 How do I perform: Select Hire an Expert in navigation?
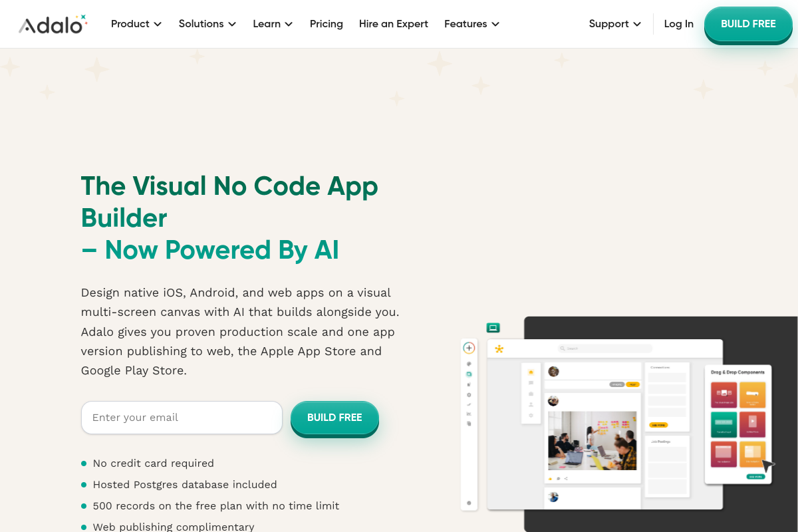click(x=394, y=24)
